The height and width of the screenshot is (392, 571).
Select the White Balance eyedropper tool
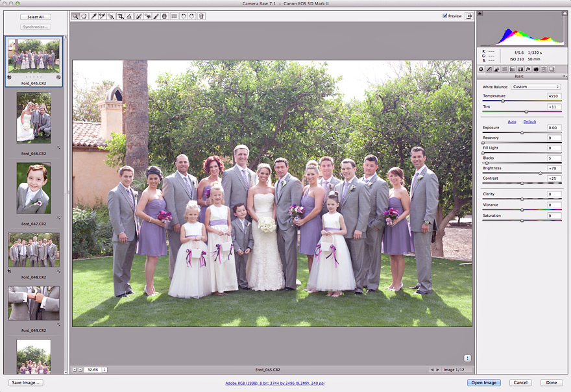pyautogui.click(x=92, y=16)
